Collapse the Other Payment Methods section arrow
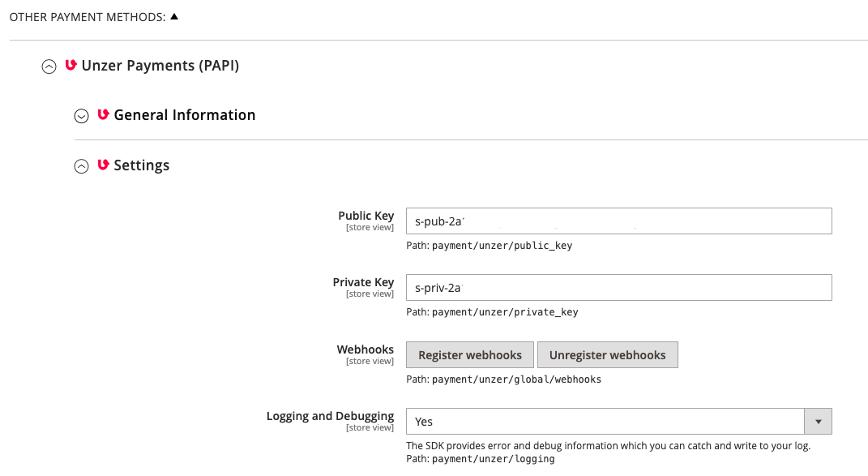This screenshot has width=868, height=476. pyautogui.click(x=174, y=17)
